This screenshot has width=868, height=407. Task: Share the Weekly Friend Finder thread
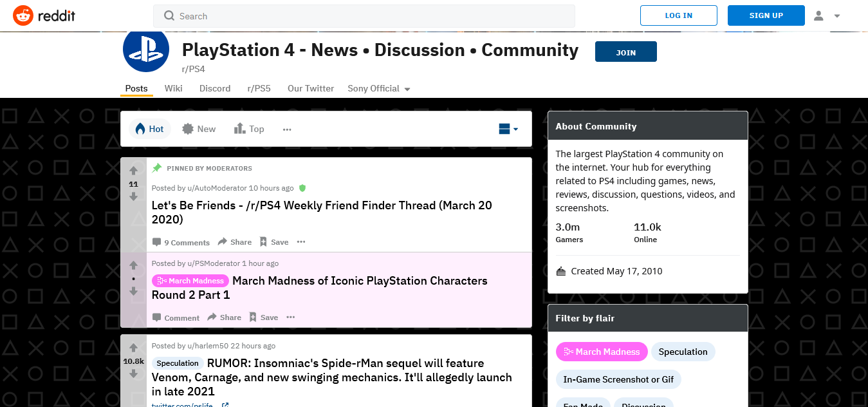[235, 242]
